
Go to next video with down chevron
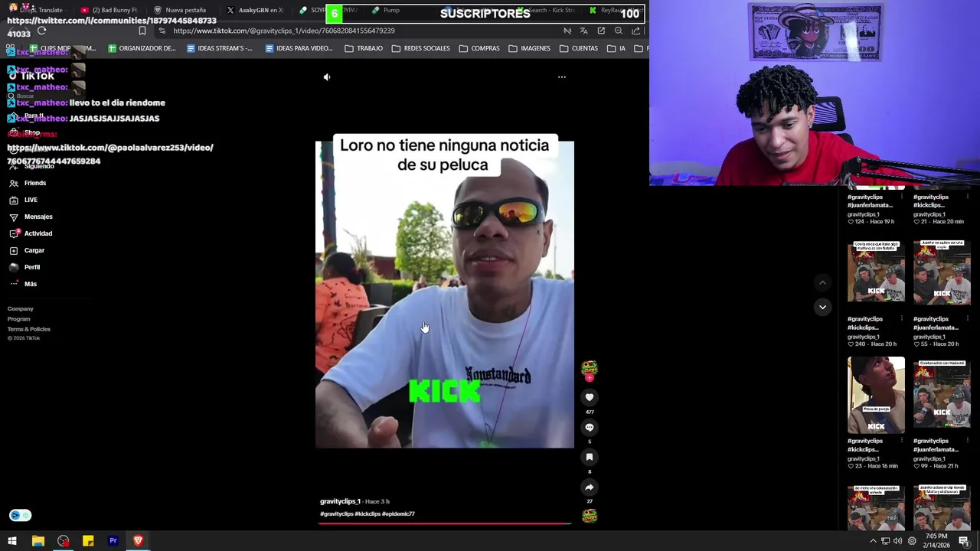coord(822,307)
